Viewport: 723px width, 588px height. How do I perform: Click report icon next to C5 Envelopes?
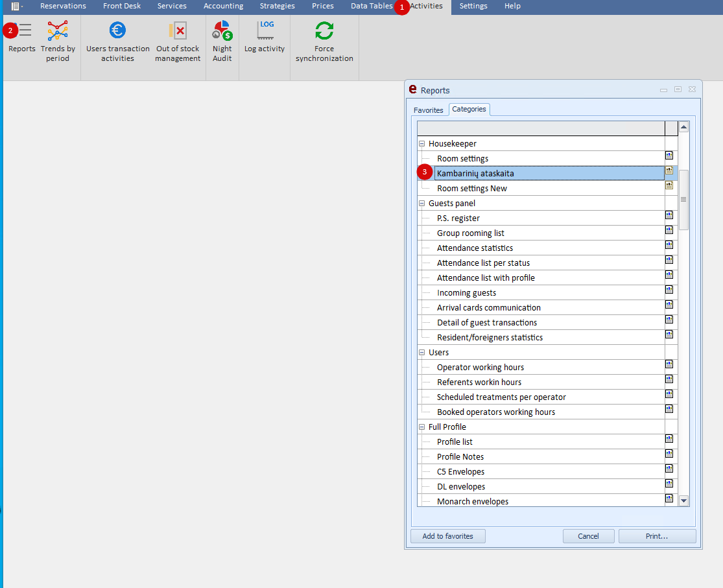(669, 469)
